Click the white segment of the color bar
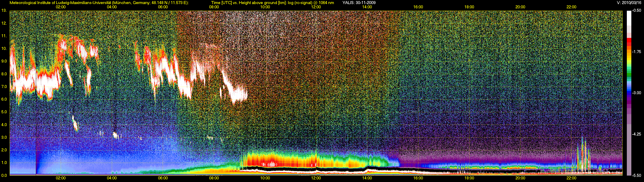This screenshot has width=644, height=182. 629,18
